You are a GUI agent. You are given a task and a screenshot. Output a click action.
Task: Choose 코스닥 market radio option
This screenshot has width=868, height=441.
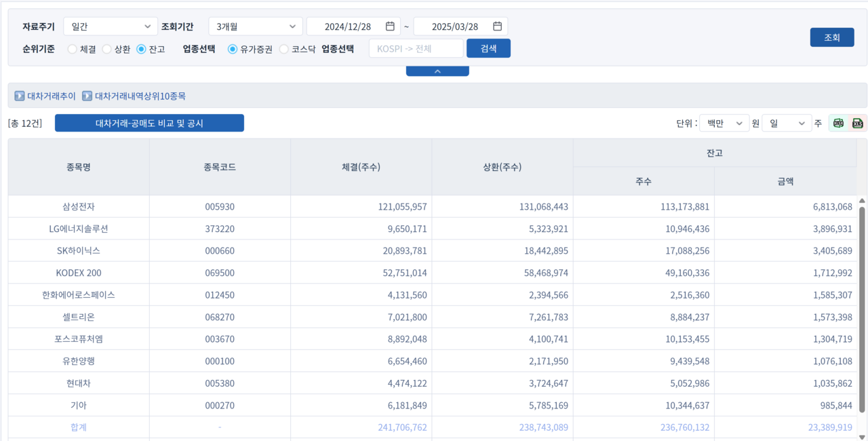tap(284, 49)
